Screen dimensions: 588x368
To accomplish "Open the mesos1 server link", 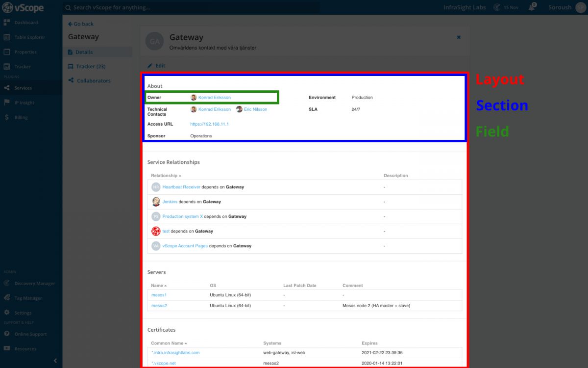I will (x=159, y=295).
